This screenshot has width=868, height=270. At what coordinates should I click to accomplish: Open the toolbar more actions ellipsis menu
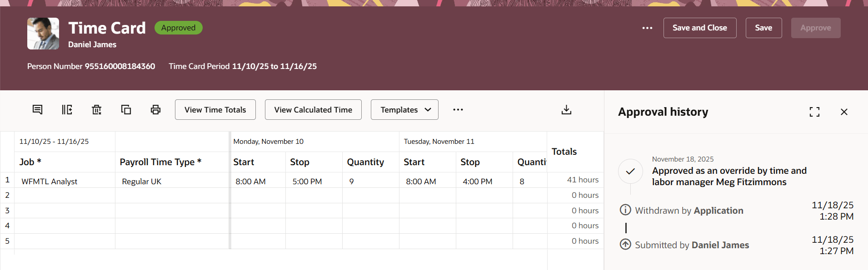(x=458, y=109)
